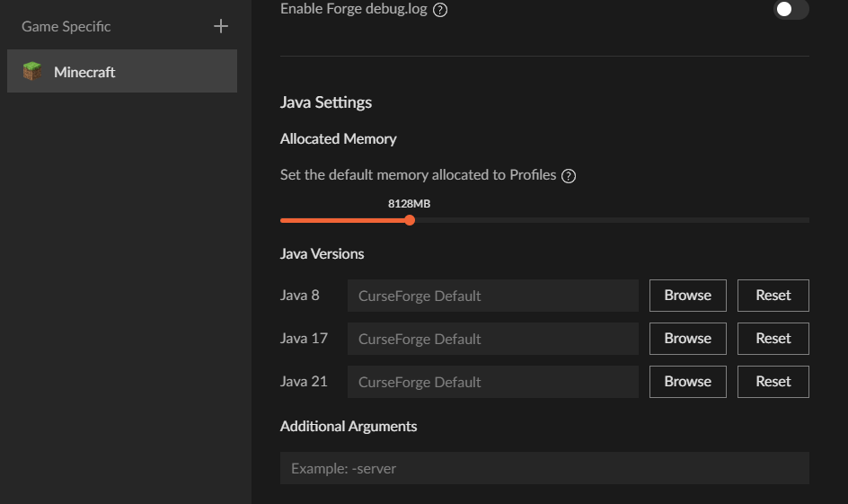Click the Game Specific section label
Image resolution: width=848 pixels, height=504 pixels.
[x=66, y=26]
